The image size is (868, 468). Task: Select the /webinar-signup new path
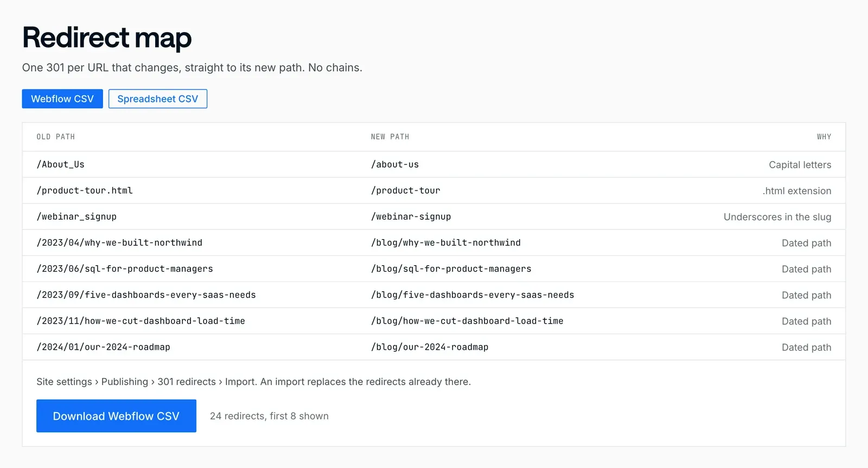[x=411, y=216]
